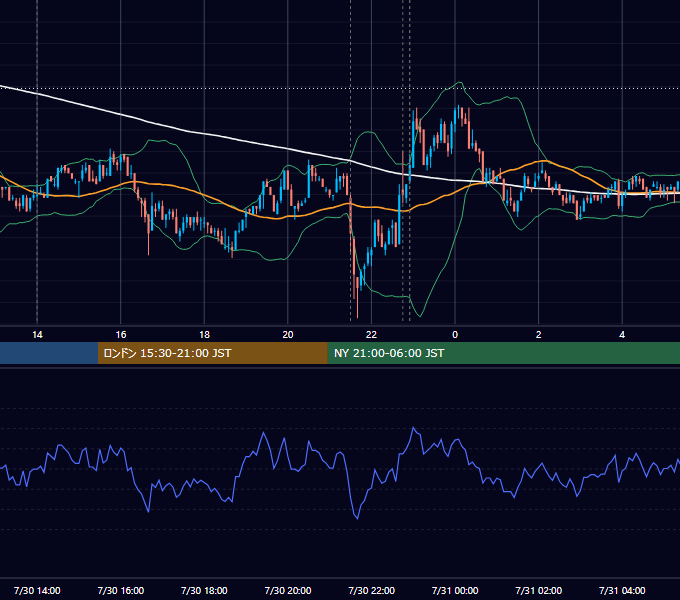Click hour label 20 on the price chart axis
This screenshot has width=680, height=600.
click(x=288, y=335)
